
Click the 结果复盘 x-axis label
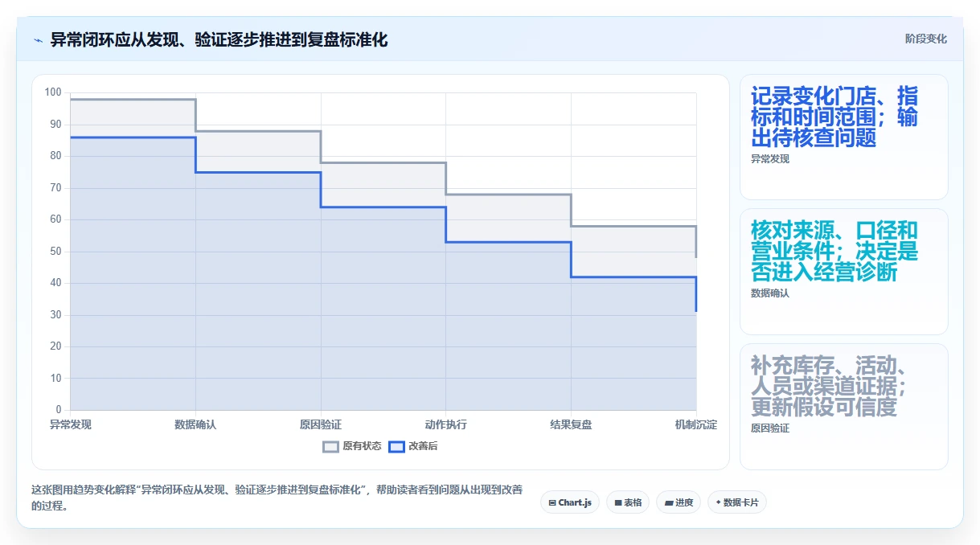(571, 424)
